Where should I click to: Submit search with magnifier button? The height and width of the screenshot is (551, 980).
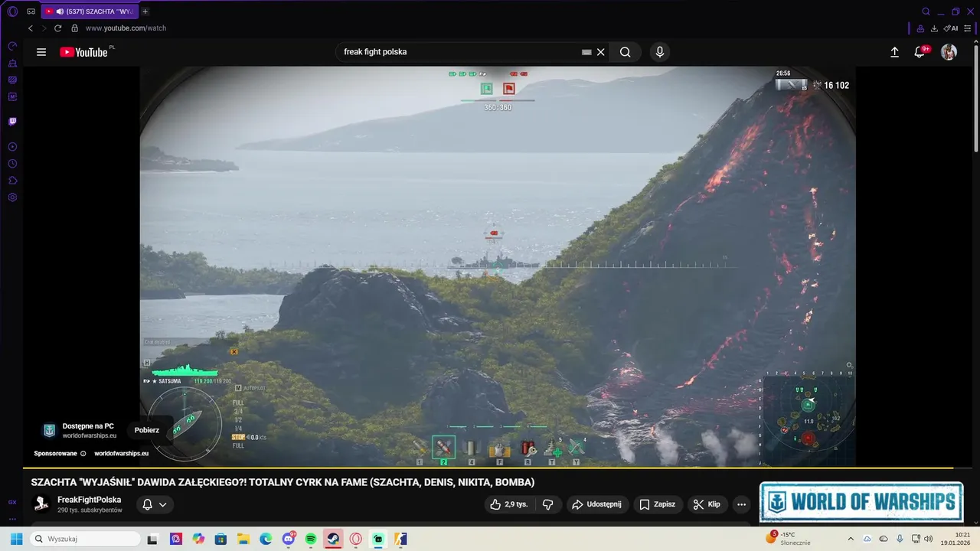point(626,52)
